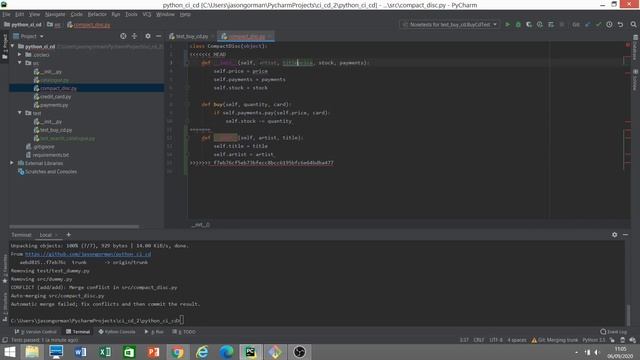Run with Coverage icon
This screenshot has width=640, height=360.
(529, 24)
